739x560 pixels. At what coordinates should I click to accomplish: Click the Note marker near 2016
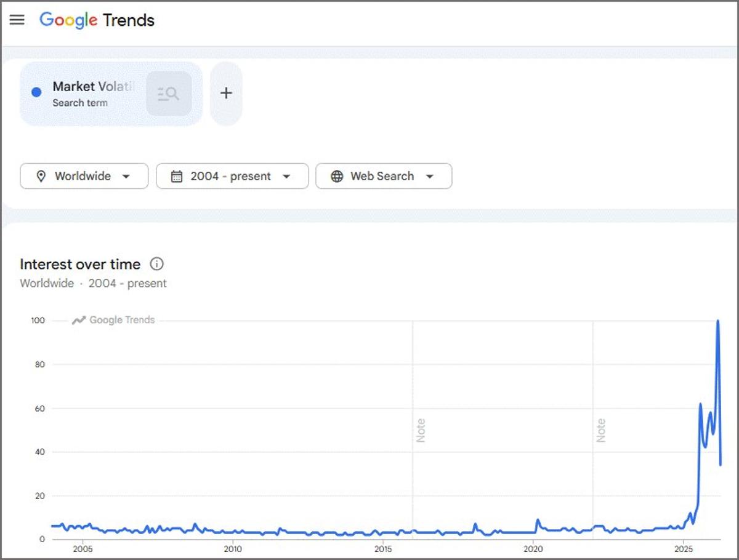point(421,430)
